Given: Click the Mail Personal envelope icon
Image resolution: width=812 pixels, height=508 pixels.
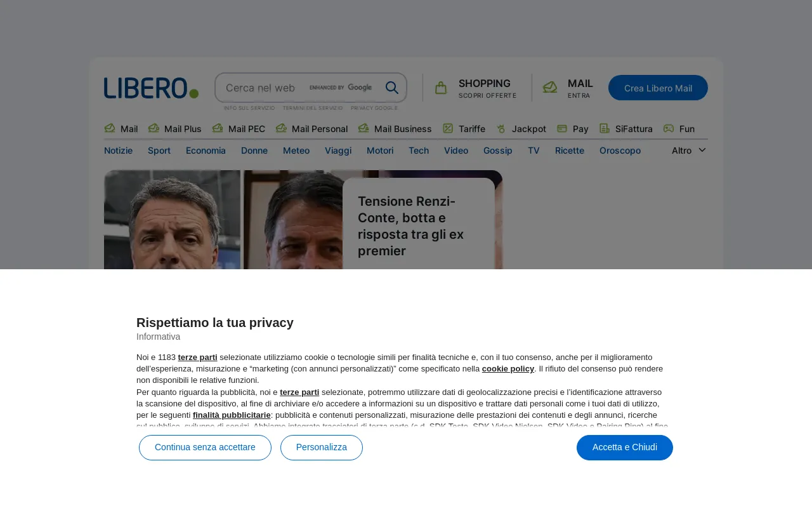Looking at the screenshot, I should click(281, 128).
